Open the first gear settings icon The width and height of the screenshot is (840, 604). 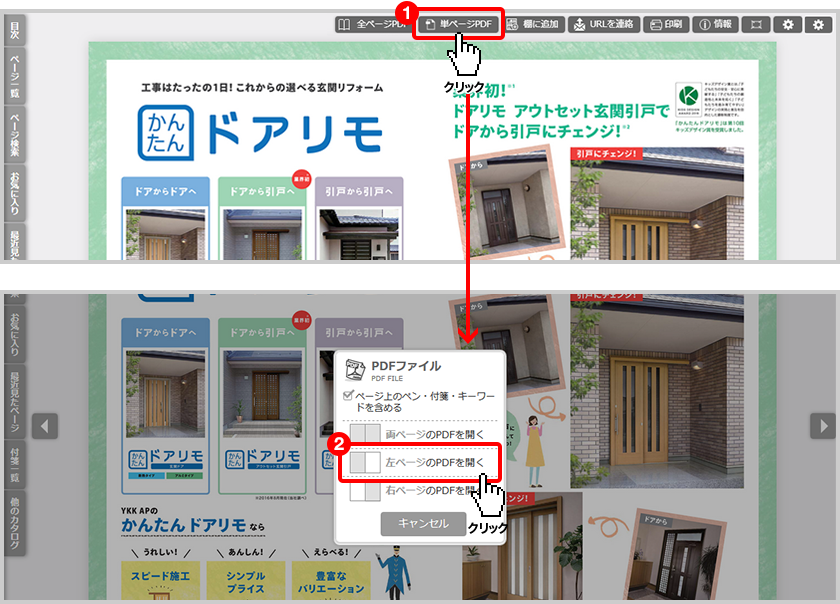click(788, 24)
